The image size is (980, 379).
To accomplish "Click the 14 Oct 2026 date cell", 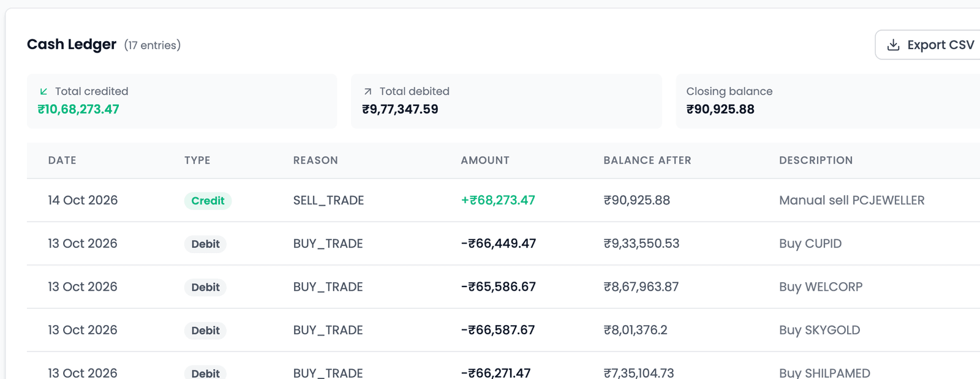I will click(83, 200).
